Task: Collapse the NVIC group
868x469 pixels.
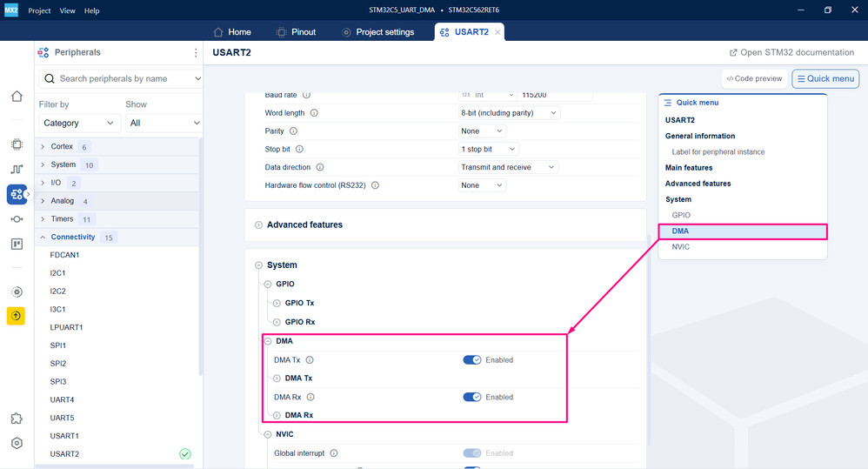Action: (x=268, y=435)
